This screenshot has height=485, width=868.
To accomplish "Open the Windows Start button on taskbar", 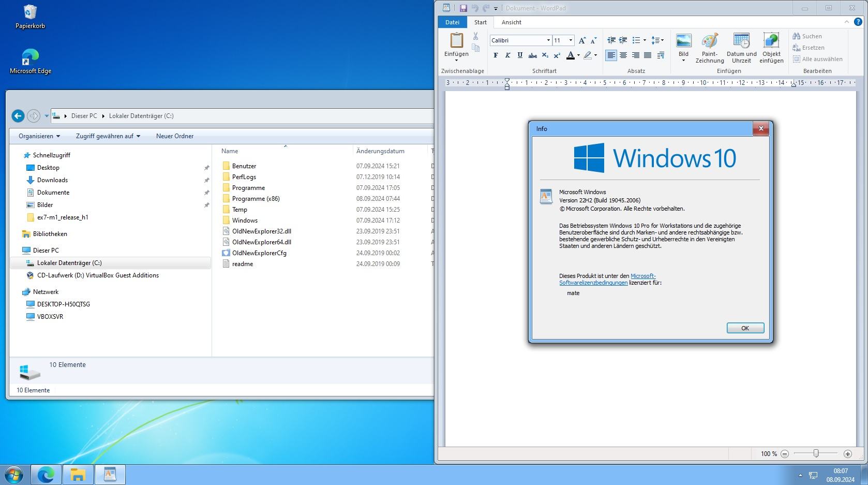I will pos(14,475).
